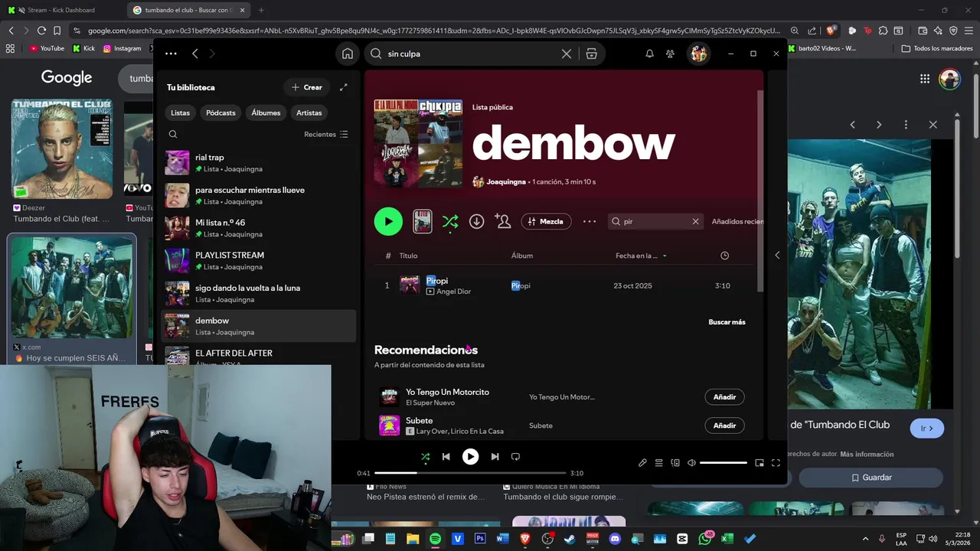Open artist Angel Dior

coord(453,292)
